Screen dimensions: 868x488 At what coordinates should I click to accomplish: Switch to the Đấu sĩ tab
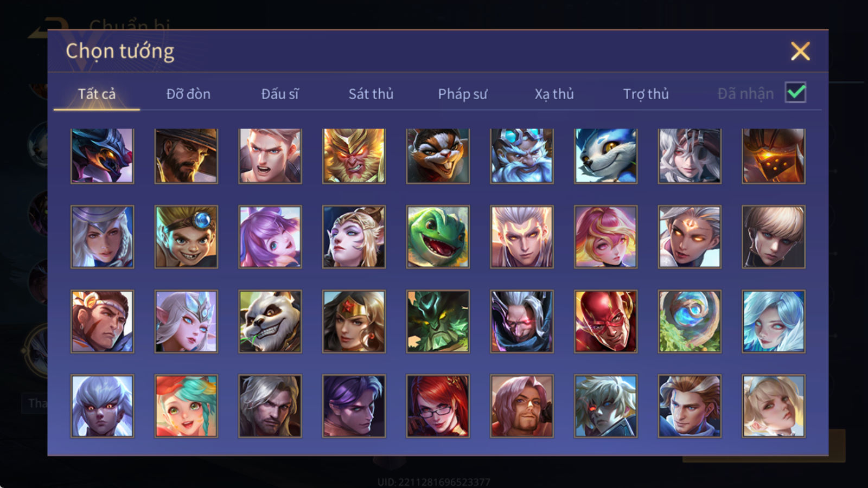click(x=280, y=94)
